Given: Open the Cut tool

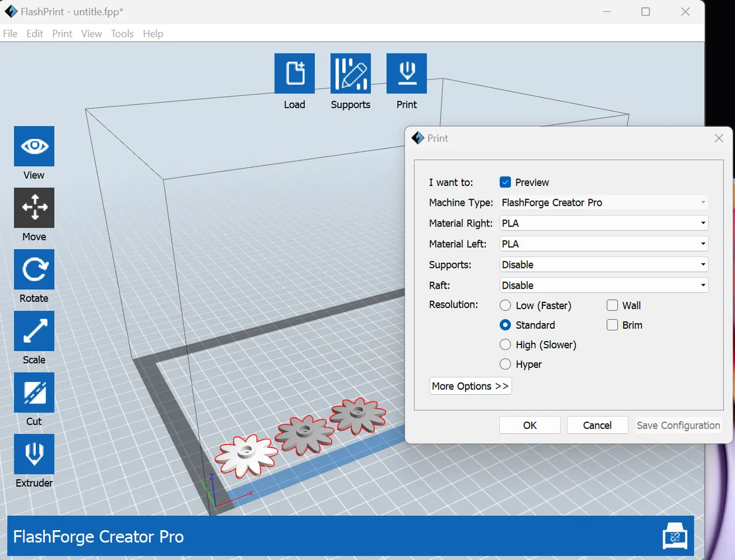Looking at the screenshot, I should [34, 392].
